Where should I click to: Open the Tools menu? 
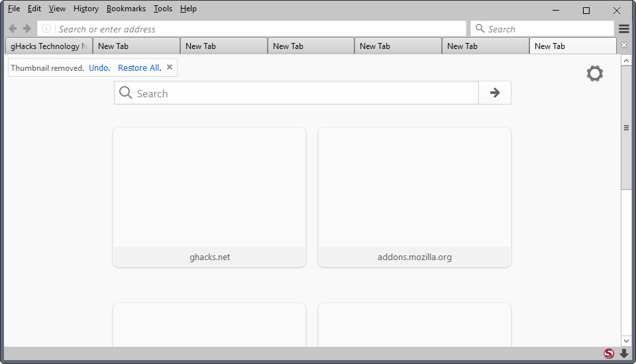pos(163,9)
